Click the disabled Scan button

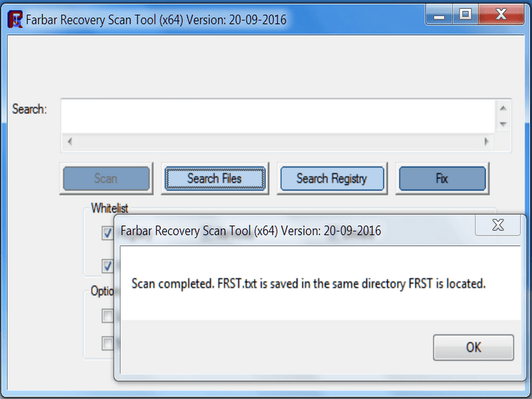(x=106, y=178)
